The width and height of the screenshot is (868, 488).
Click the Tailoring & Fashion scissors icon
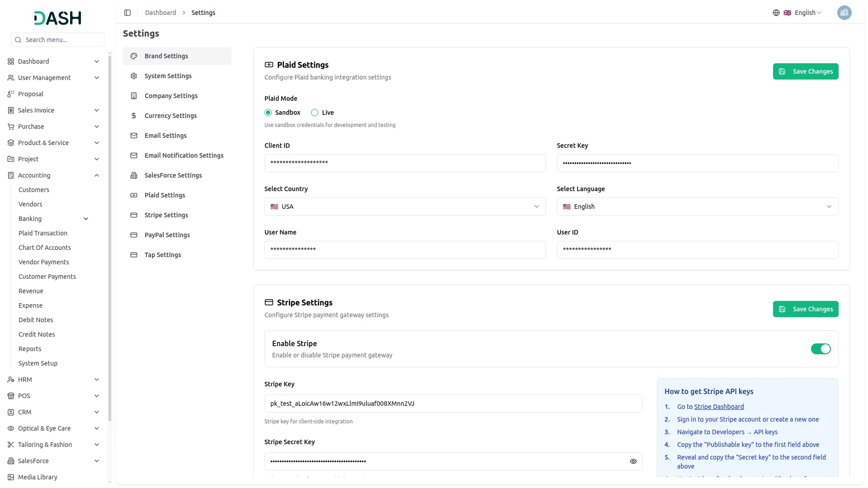pyautogui.click(x=11, y=445)
